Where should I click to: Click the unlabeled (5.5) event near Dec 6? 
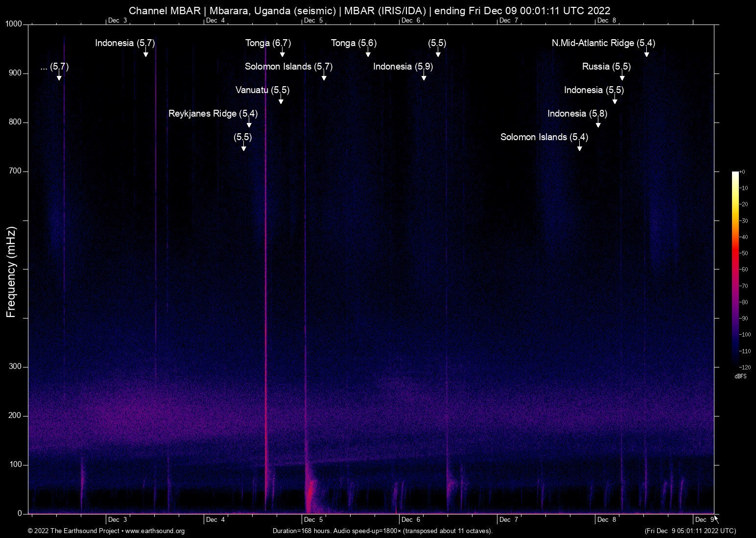point(437,43)
